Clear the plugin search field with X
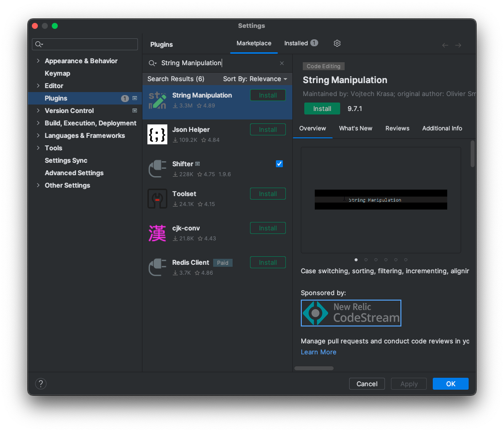This screenshot has height=432, width=504. coord(282,63)
